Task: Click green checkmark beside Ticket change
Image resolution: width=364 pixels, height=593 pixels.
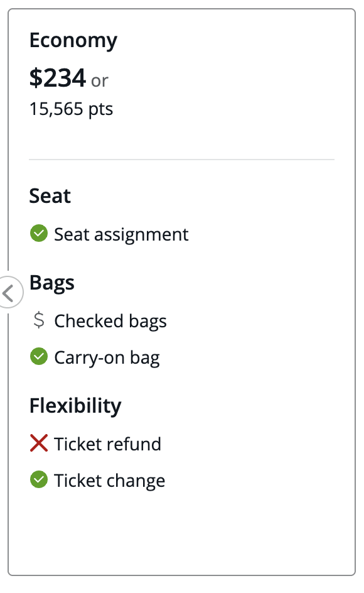Action: pos(39,479)
